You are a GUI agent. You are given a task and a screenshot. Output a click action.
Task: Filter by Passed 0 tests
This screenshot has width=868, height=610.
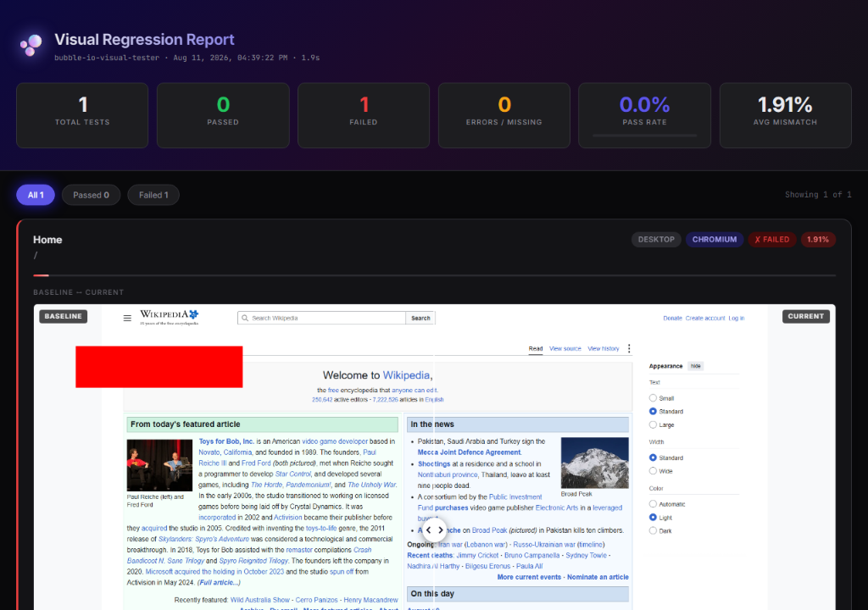(91, 195)
